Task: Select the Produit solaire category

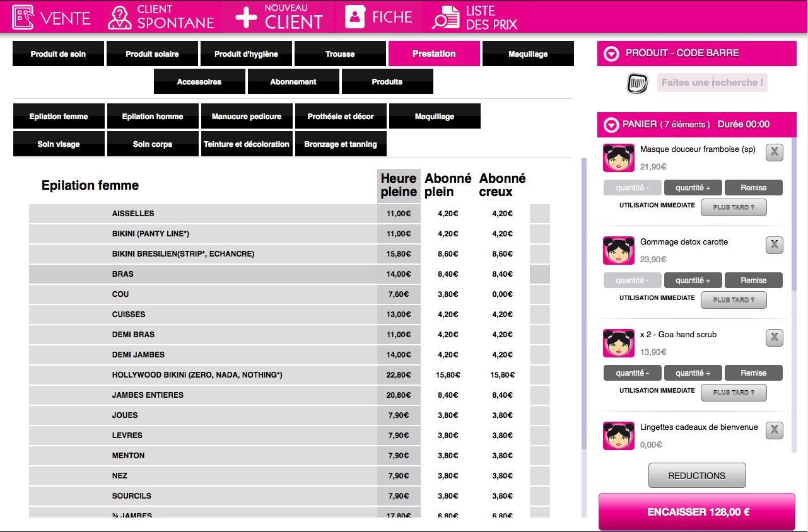Action: 152,54
